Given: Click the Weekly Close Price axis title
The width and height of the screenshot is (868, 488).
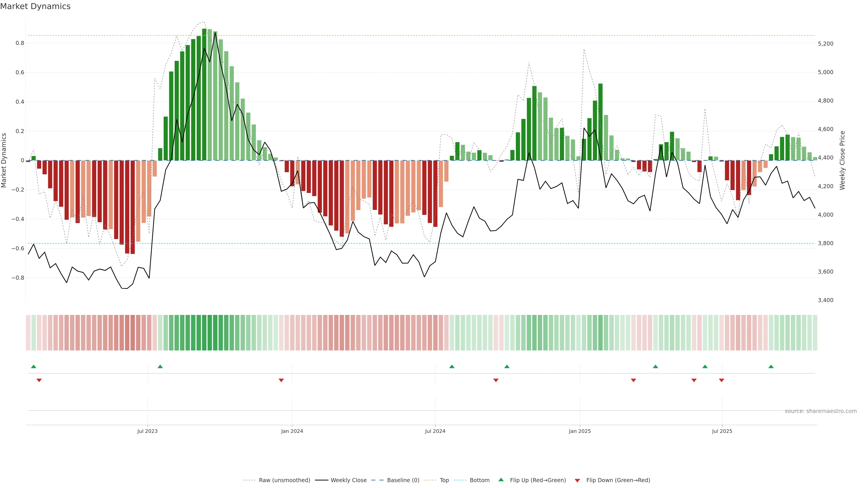Looking at the screenshot, I should pos(842,160).
